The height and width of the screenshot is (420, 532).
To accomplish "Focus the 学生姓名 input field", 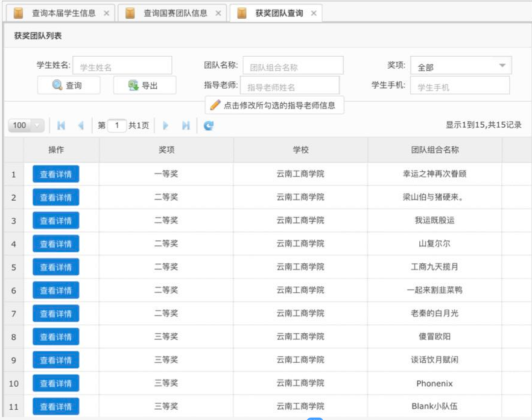I will click(x=122, y=66).
